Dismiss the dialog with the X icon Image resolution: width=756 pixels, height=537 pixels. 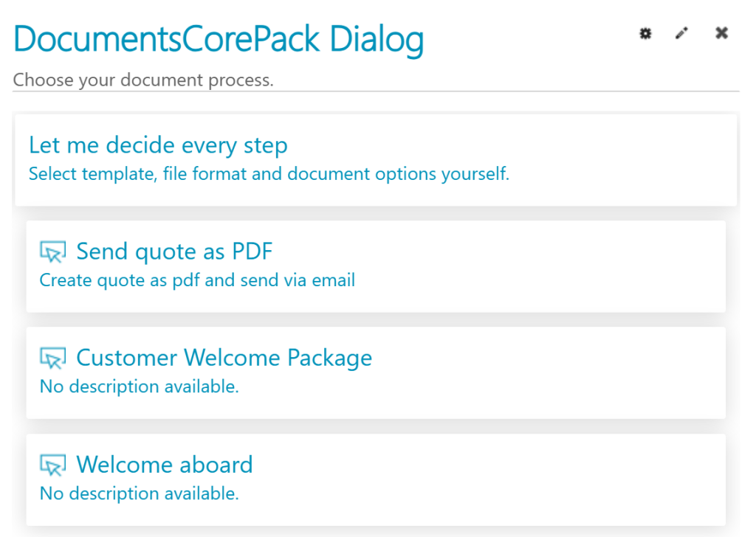(721, 33)
